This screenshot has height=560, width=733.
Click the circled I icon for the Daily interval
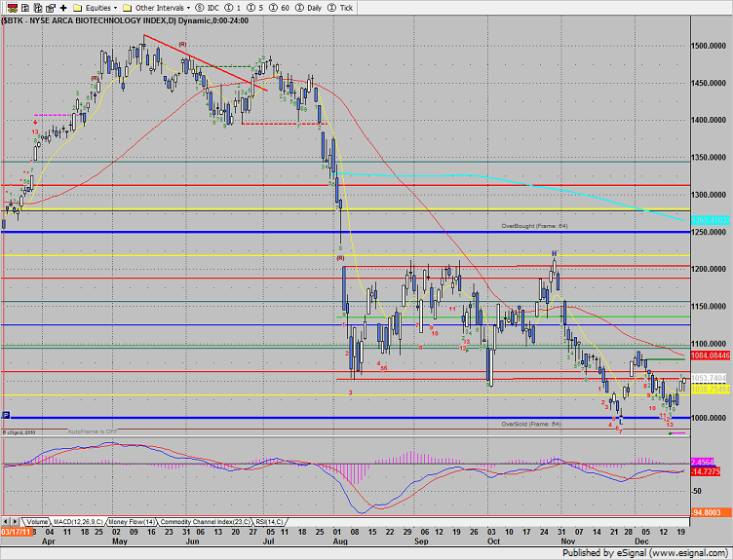coord(299,8)
